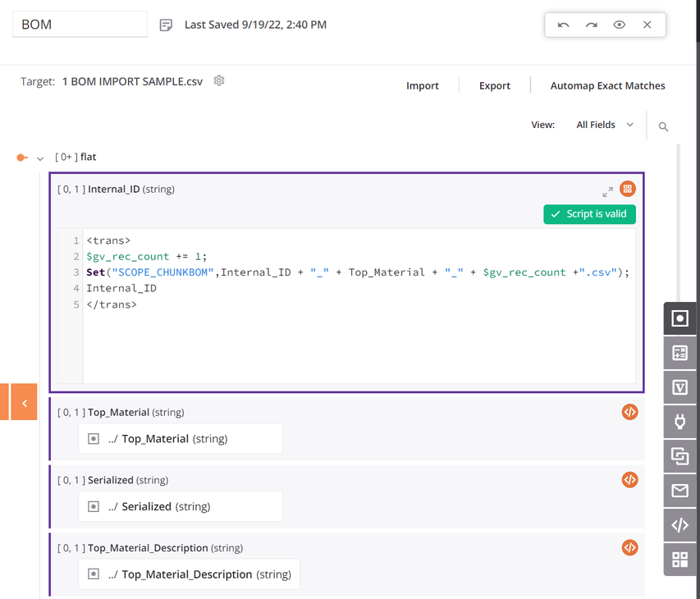Open the Scripts palette tab in sidebar
The width and height of the screenshot is (700, 599).
tap(679, 525)
